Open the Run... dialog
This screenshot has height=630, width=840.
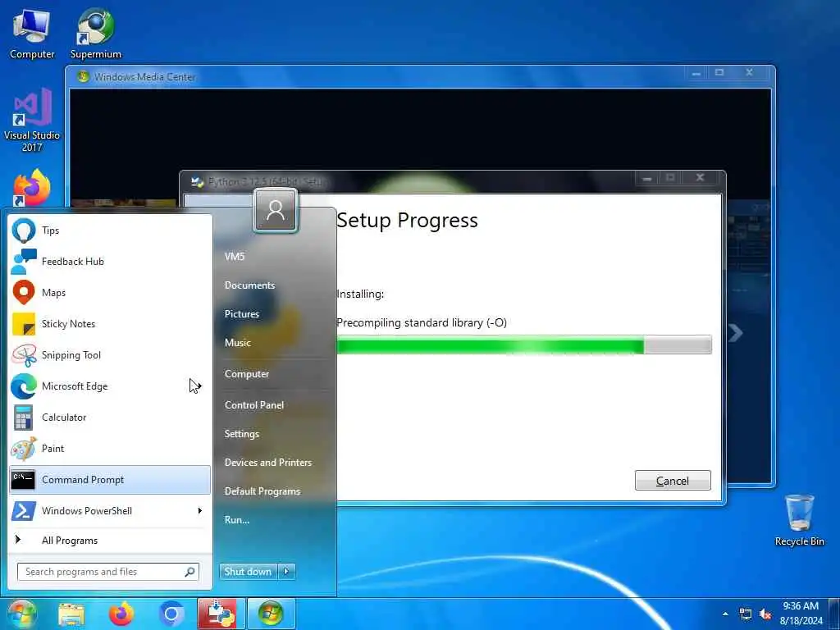pos(237,519)
